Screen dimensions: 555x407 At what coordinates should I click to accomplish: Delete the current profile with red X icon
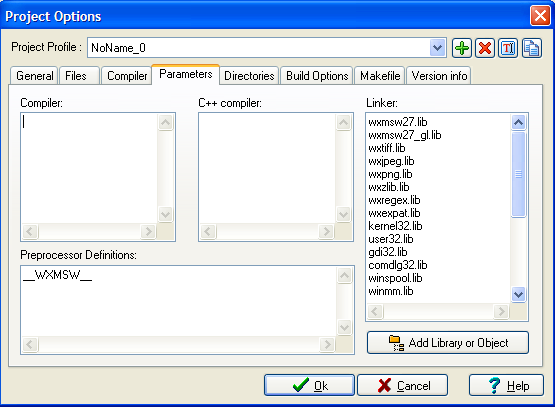pos(485,48)
